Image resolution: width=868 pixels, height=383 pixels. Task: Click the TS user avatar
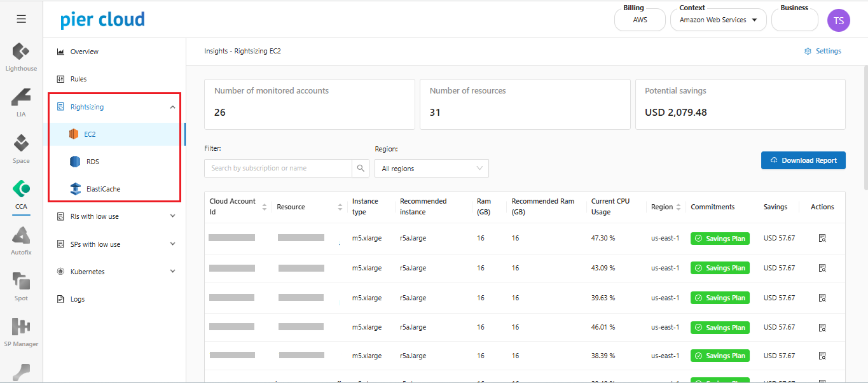point(838,20)
